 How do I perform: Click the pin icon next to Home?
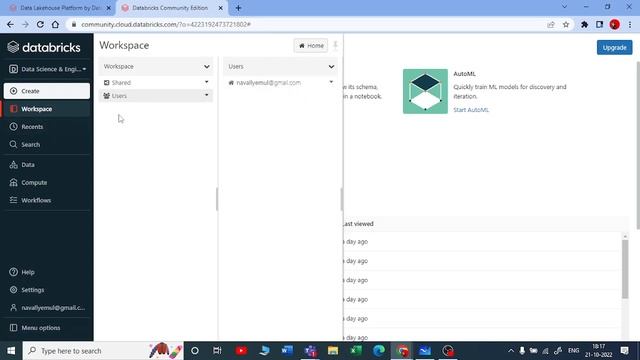[x=336, y=45]
